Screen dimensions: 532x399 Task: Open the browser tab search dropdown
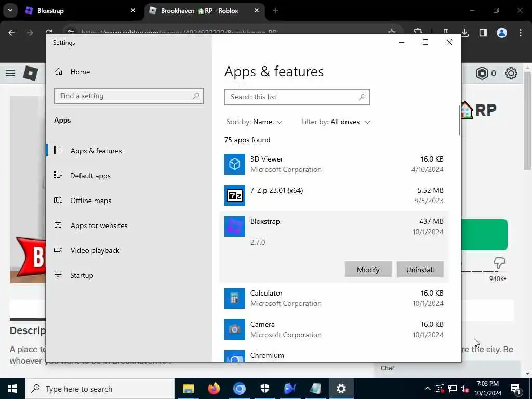coord(10,10)
